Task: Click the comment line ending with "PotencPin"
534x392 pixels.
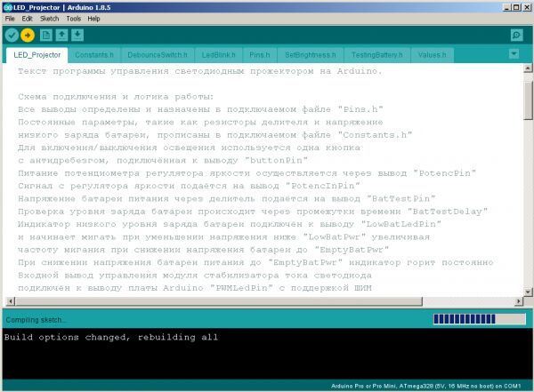Action: pos(247,173)
